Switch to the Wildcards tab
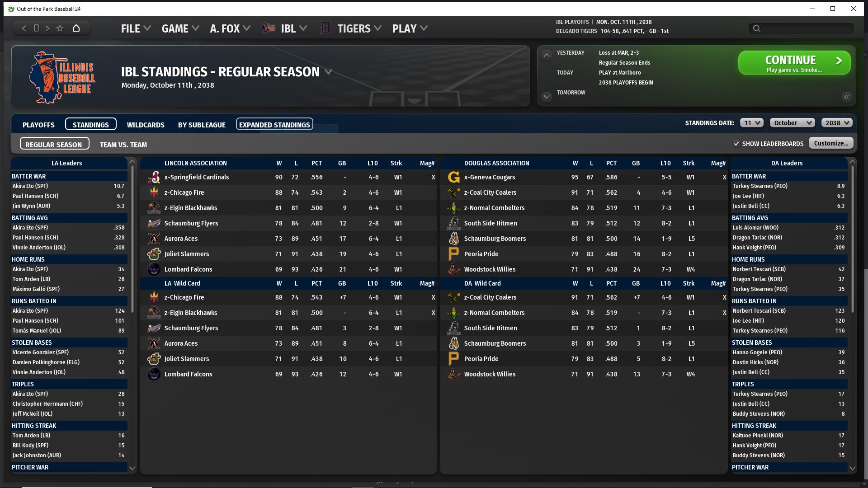The width and height of the screenshot is (868, 488). tap(146, 125)
